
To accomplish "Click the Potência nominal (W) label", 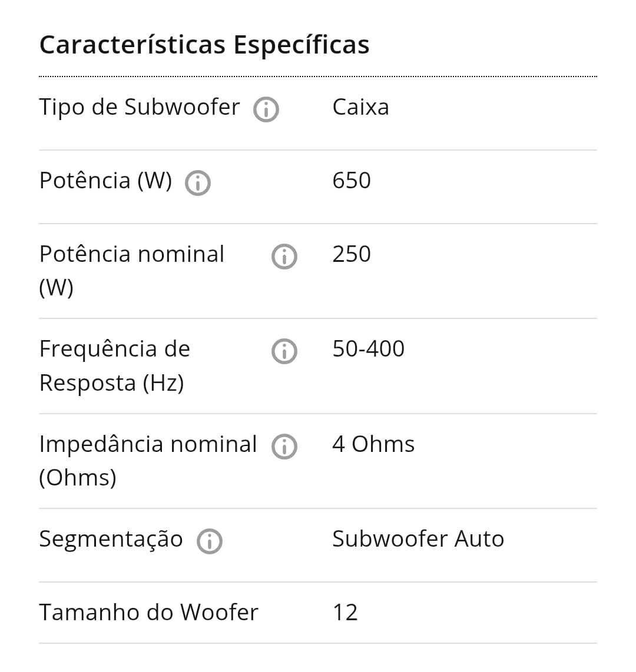I will (x=132, y=271).
